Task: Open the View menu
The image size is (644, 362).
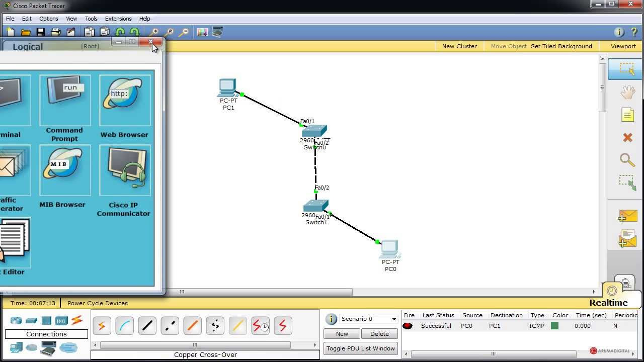Action: 71,19
